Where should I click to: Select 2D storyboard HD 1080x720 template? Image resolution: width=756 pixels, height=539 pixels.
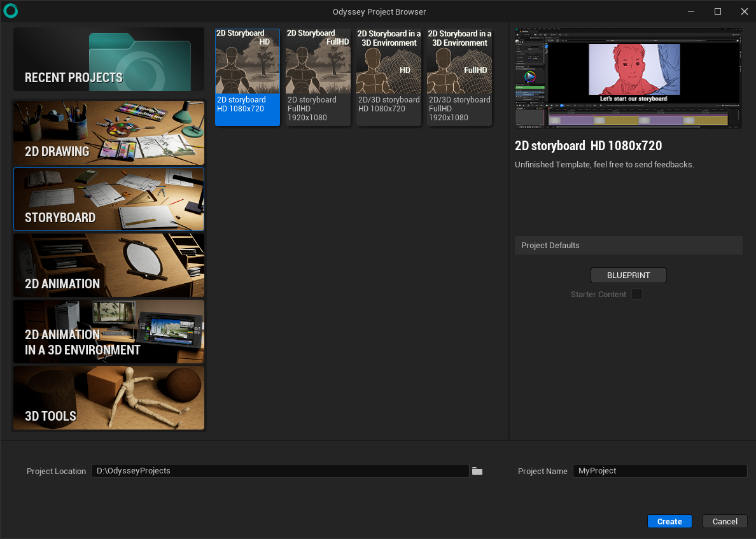tap(248, 77)
